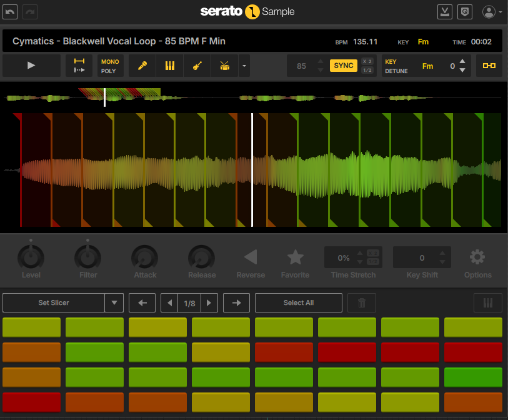Toggle the keyboard mode piano icon

click(488, 302)
